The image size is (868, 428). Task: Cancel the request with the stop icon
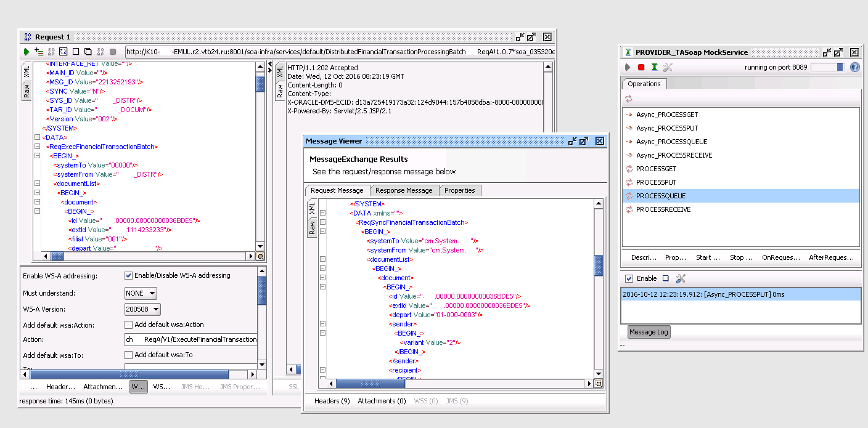click(75, 52)
